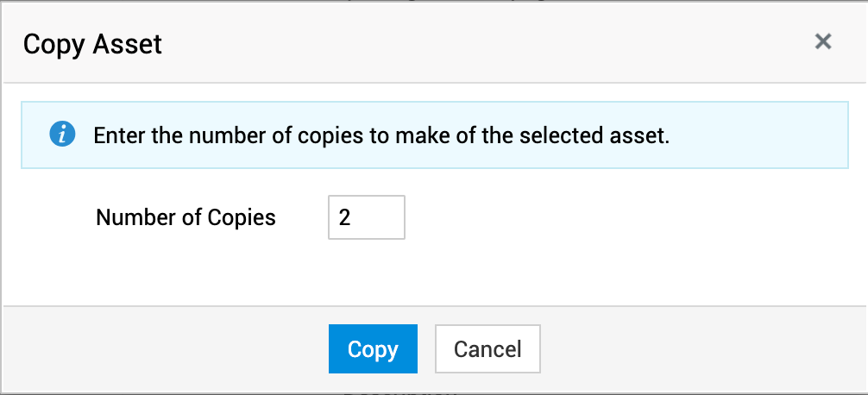Image resolution: width=868 pixels, height=395 pixels.
Task: Abort copying with the white Cancel button
Action: (x=487, y=348)
